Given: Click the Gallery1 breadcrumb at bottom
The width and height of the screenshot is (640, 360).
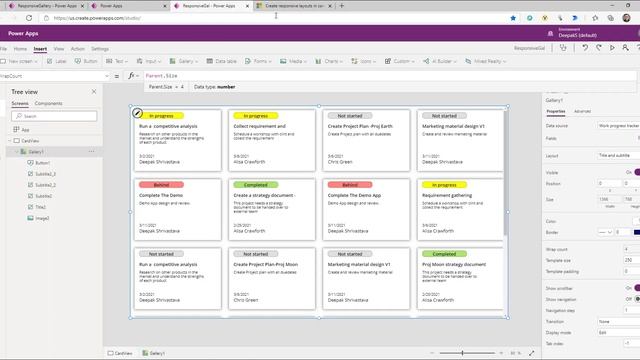Looking at the screenshot, I should pos(154,353).
